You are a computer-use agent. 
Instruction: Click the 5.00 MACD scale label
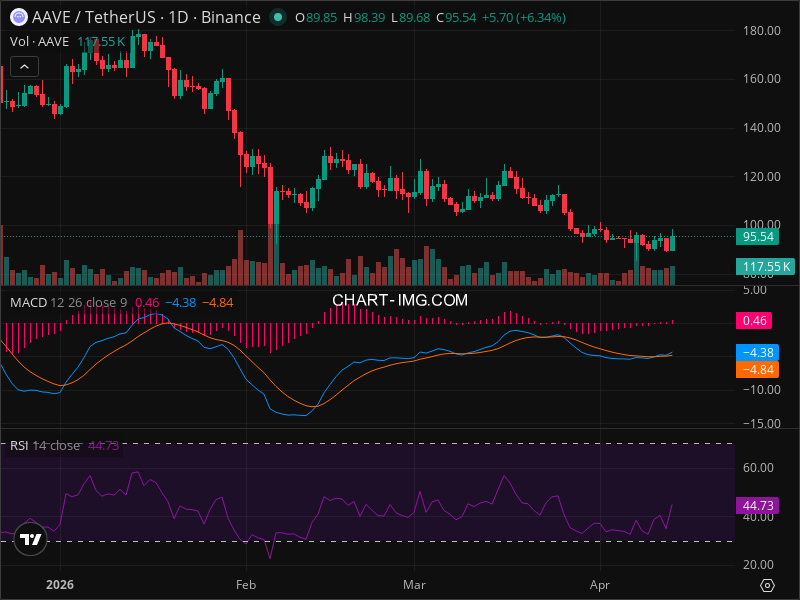[x=755, y=290]
